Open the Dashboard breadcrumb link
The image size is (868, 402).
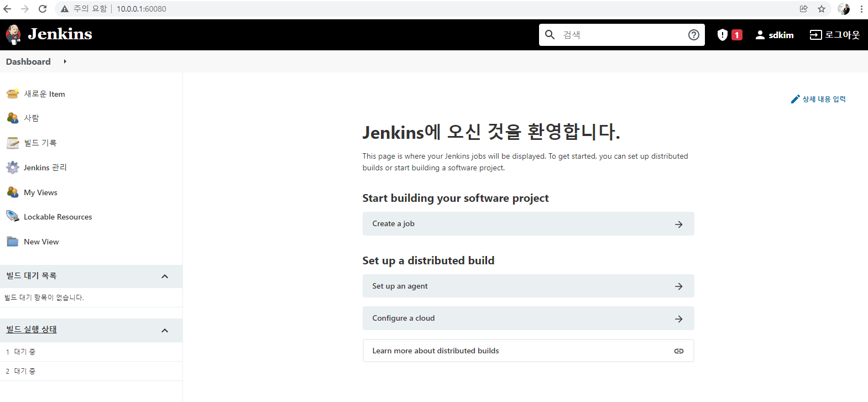28,61
